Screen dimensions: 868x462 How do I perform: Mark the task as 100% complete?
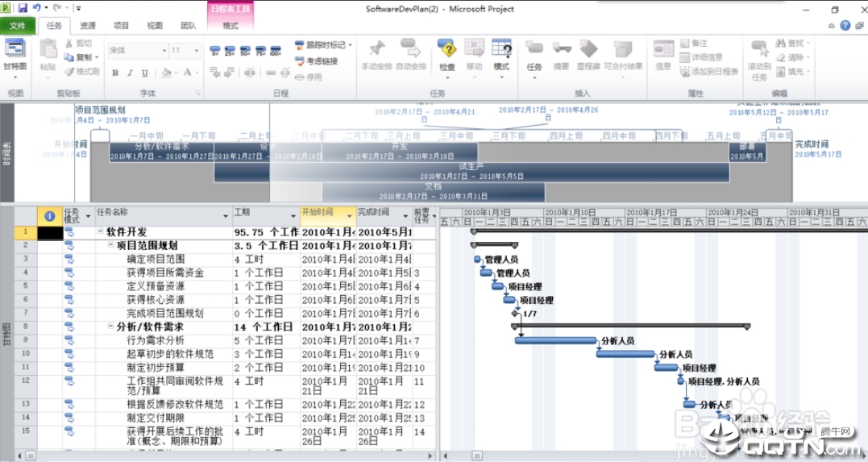point(275,50)
